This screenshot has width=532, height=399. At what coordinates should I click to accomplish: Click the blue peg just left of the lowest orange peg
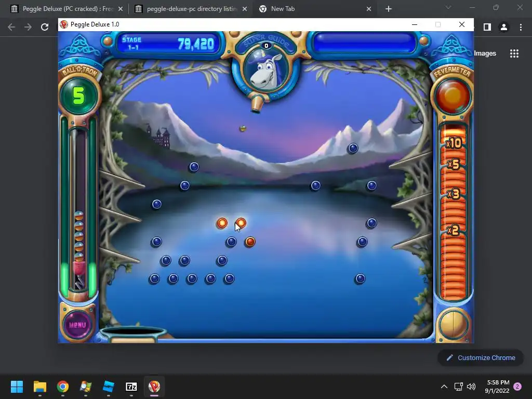(231, 242)
